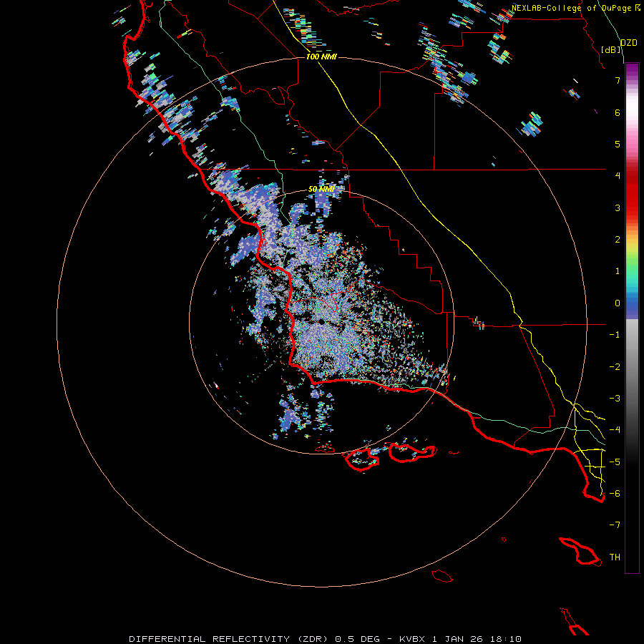Click the -5 value on the dB scale
The image size is (644, 644).
615,462
